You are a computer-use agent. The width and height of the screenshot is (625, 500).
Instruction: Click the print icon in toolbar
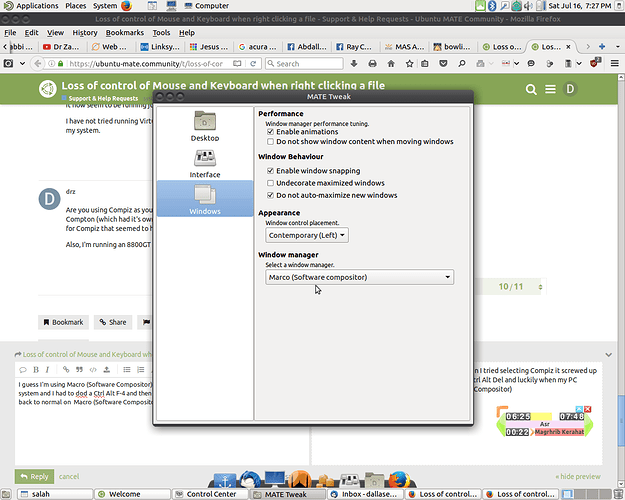372,63
